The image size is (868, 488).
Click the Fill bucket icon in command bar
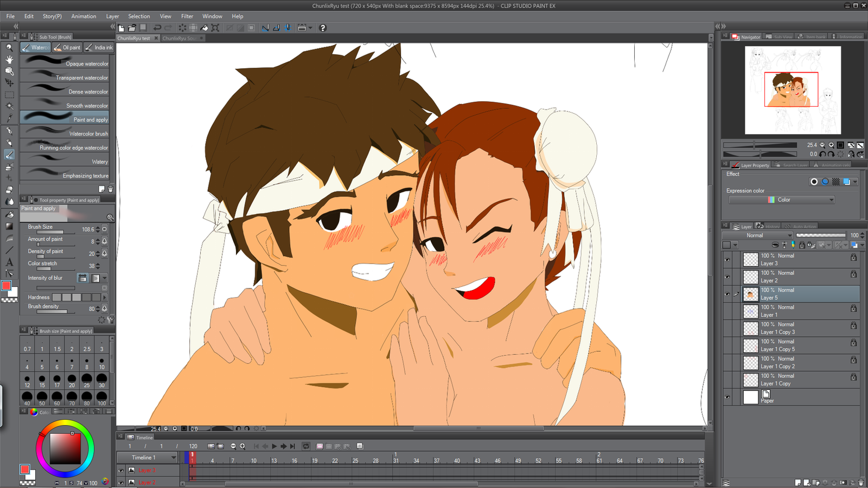tap(205, 28)
